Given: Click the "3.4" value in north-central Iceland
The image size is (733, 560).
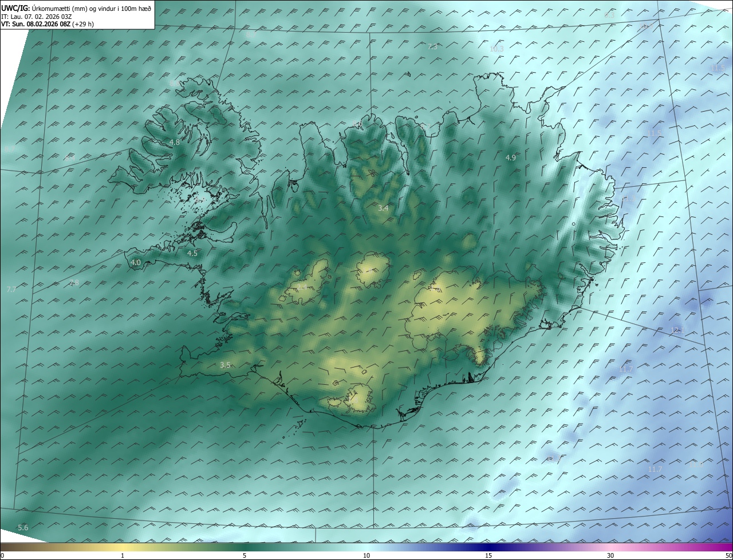Looking at the screenshot, I should [x=383, y=208].
